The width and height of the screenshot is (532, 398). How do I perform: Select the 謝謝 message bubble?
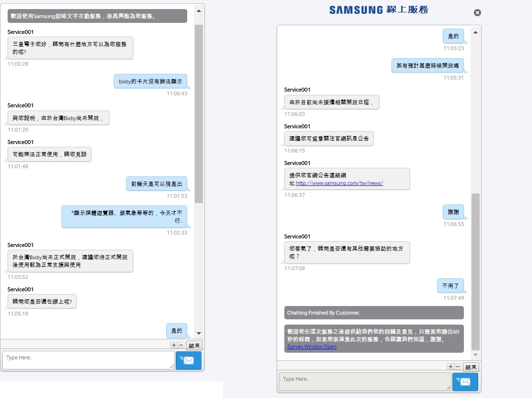point(453,212)
